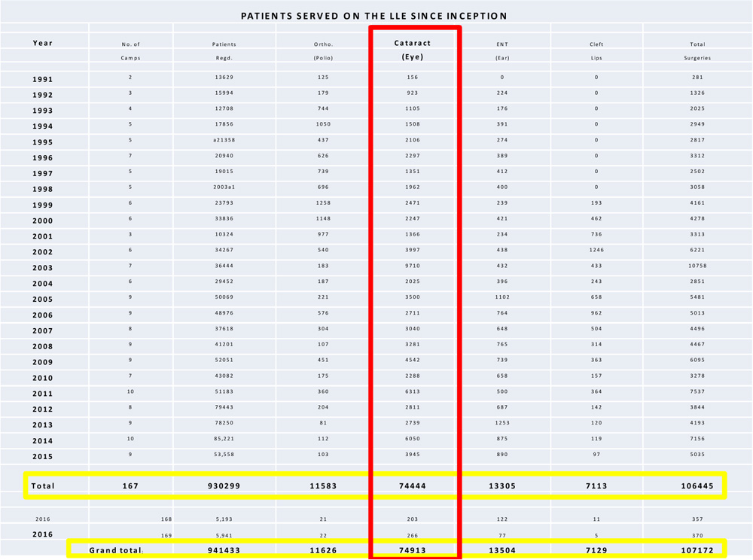Click the patients registered total 930299
The height and width of the screenshot is (560, 753).
coord(224,486)
